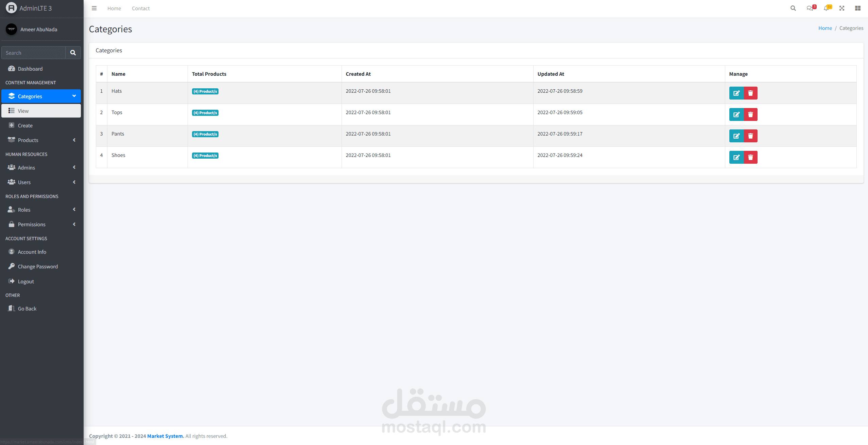Click the edit icon for Pants row
Viewport: 868px width, 445px height.
coord(736,136)
